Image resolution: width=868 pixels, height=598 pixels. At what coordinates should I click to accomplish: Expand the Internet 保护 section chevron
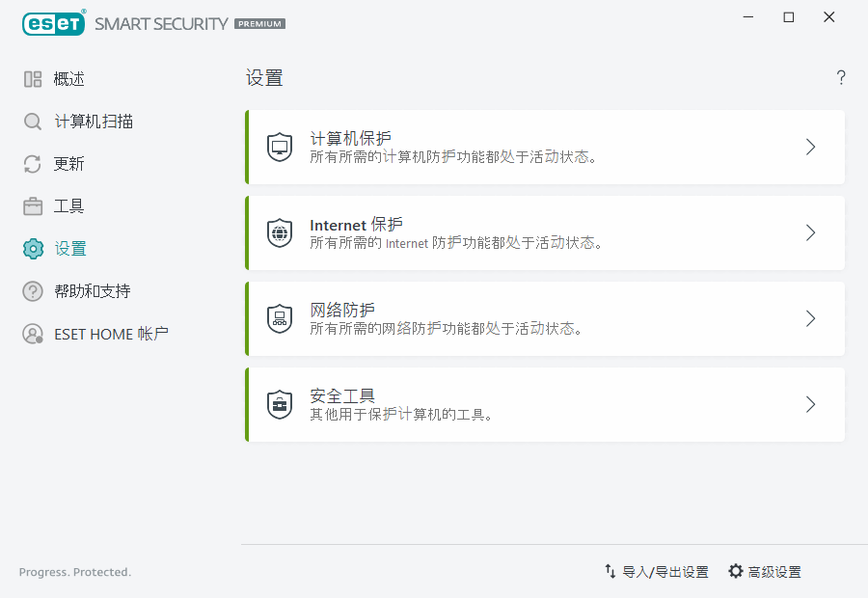click(x=810, y=232)
